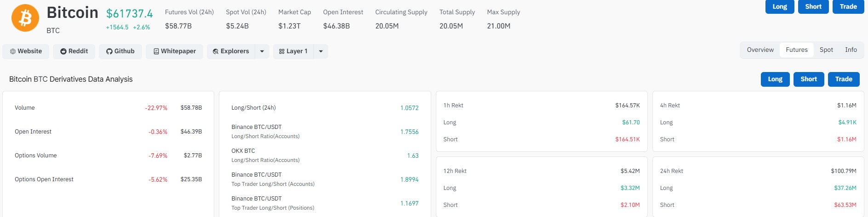Image resolution: width=868 pixels, height=217 pixels.
Task: Open the Website link text
Action: tap(30, 51)
